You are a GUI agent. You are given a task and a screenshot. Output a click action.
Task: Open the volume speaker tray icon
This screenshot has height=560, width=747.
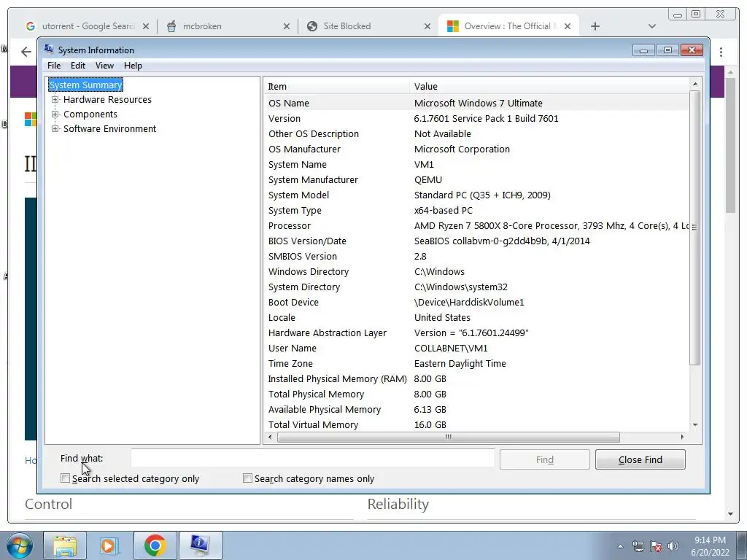click(673, 547)
